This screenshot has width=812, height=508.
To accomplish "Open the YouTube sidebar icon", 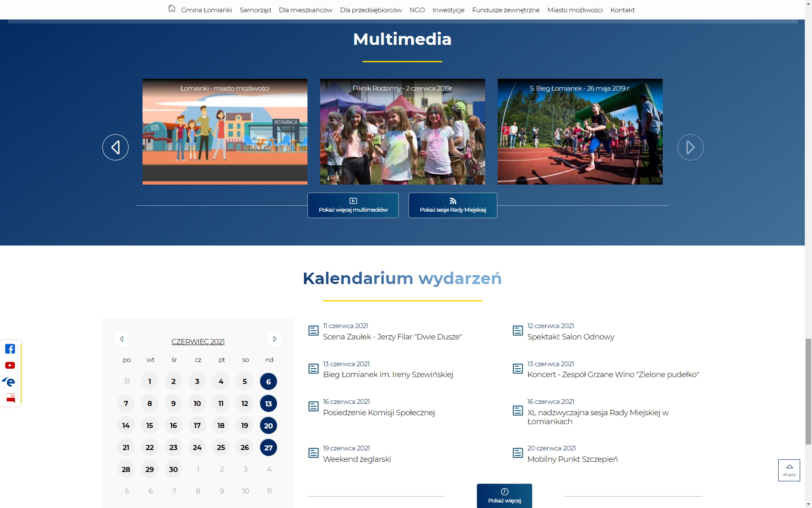I will (x=10, y=365).
